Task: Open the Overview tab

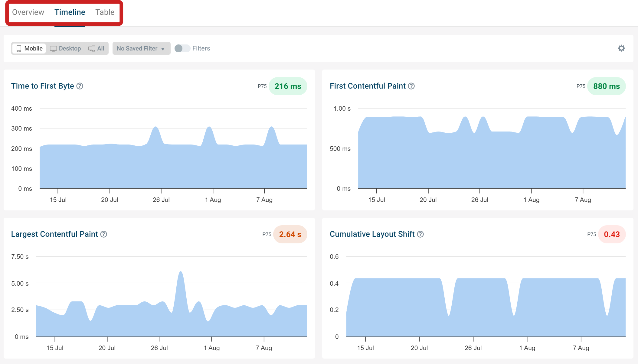Action: (x=28, y=12)
